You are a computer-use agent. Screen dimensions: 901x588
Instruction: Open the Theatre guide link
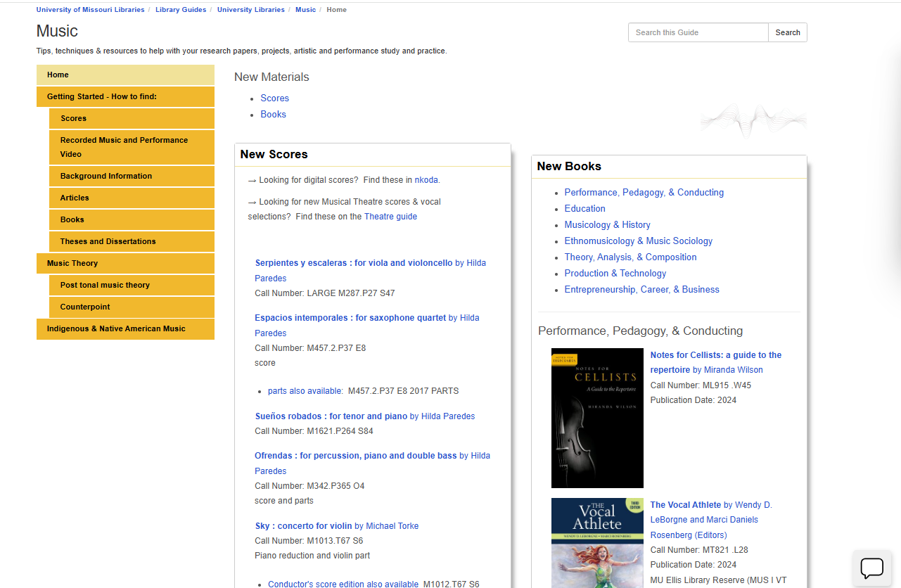(390, 217)
